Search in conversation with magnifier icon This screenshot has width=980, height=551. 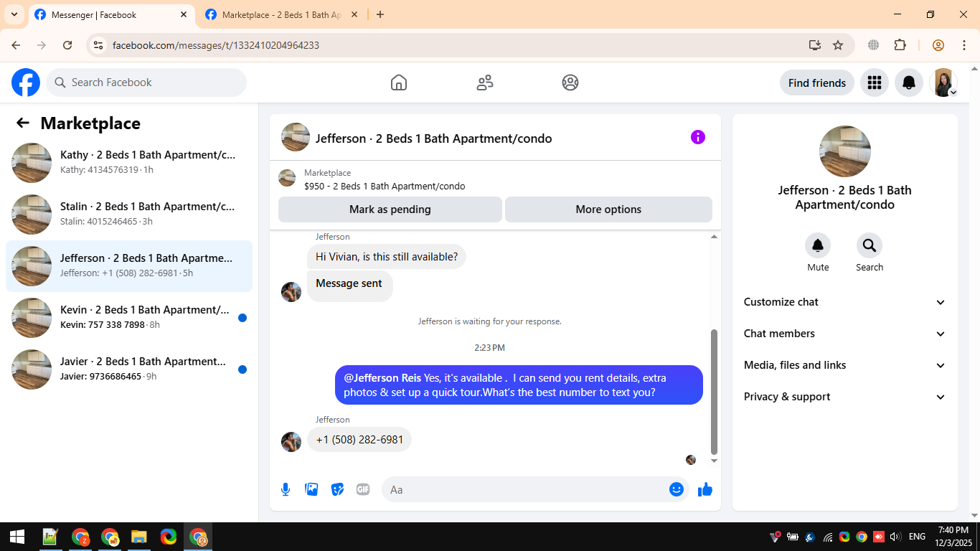pos(870,246)
